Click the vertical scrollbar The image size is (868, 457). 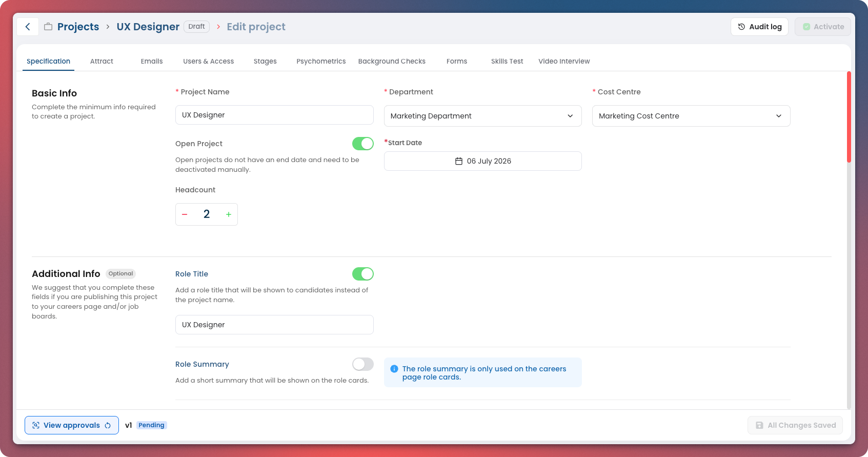849,117
